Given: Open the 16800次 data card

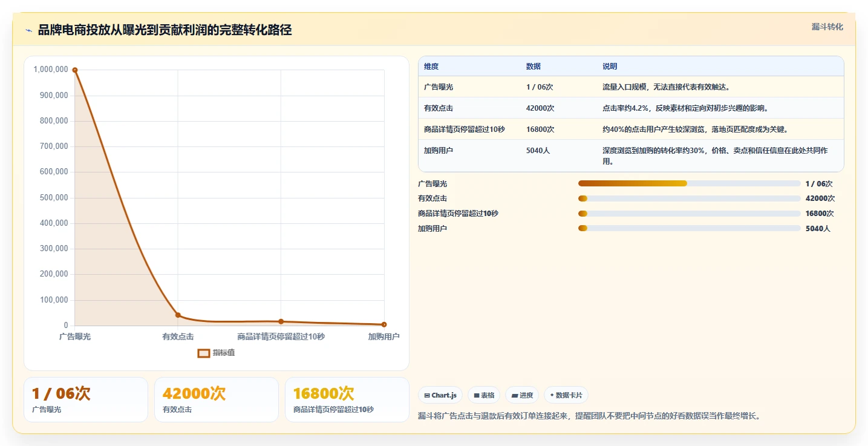Looking at the screenshot, I should pos(347,399).
